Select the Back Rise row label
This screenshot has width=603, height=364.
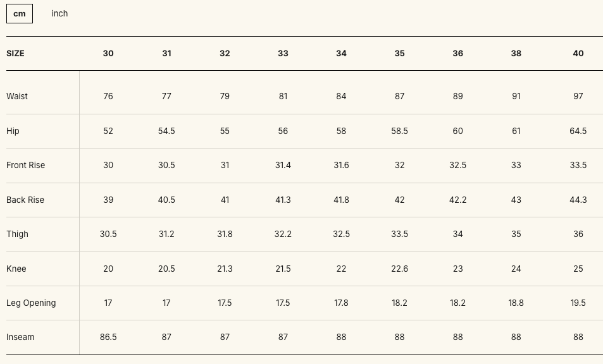coord(25,200)
